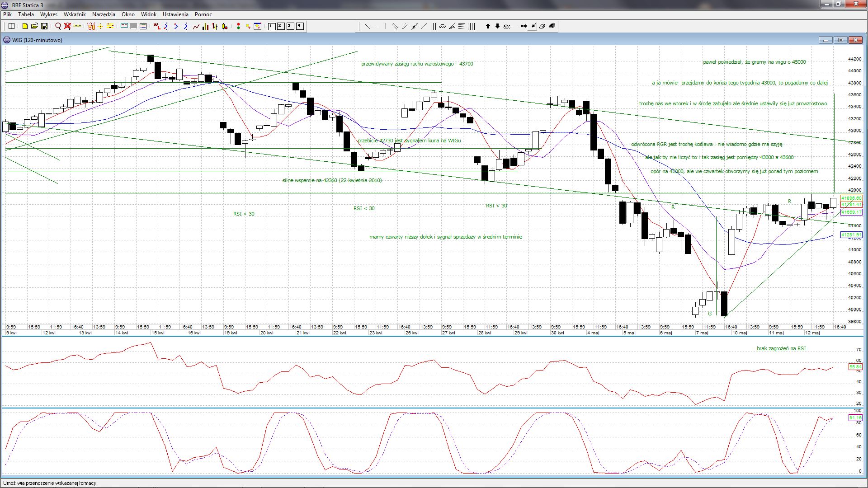Click the abc text annotation tool
The height and width of the screenshot is (488, 868).
pyautogui.click(x=507, y=26)
